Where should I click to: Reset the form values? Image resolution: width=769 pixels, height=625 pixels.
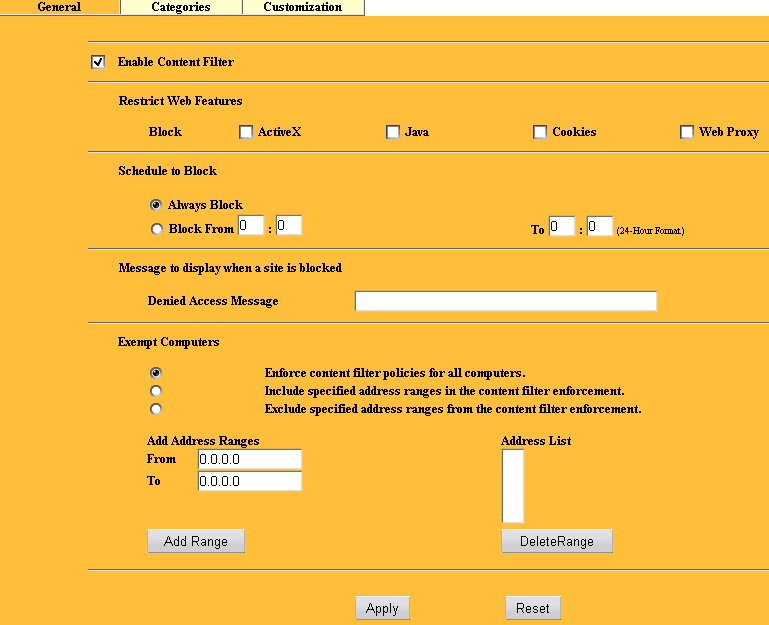(533, 608)
